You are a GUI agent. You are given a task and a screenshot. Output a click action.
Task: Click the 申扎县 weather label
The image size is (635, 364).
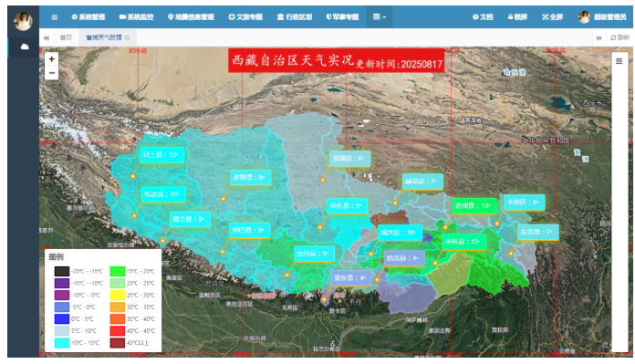click(347, 205)
